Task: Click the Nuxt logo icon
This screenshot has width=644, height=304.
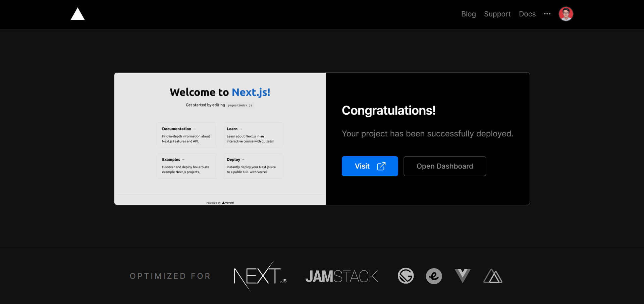Action: pyautogui.click(x=493, y=276)
